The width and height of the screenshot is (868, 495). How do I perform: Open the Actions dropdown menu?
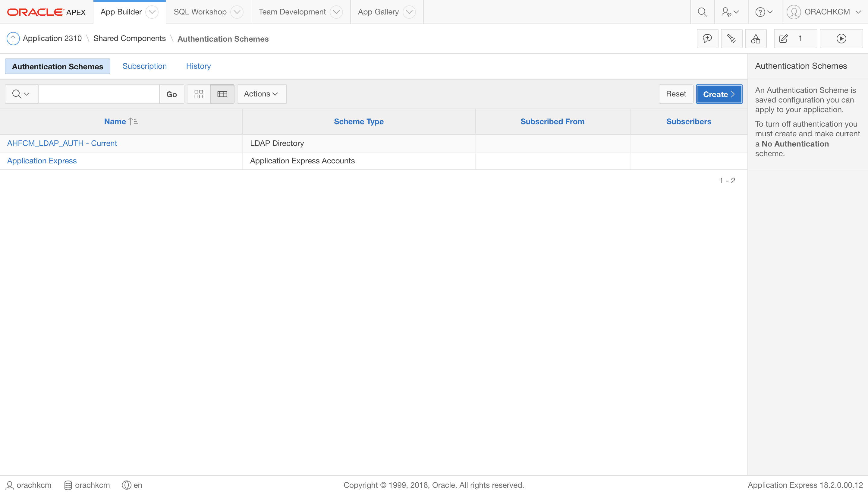pos(261,94)
